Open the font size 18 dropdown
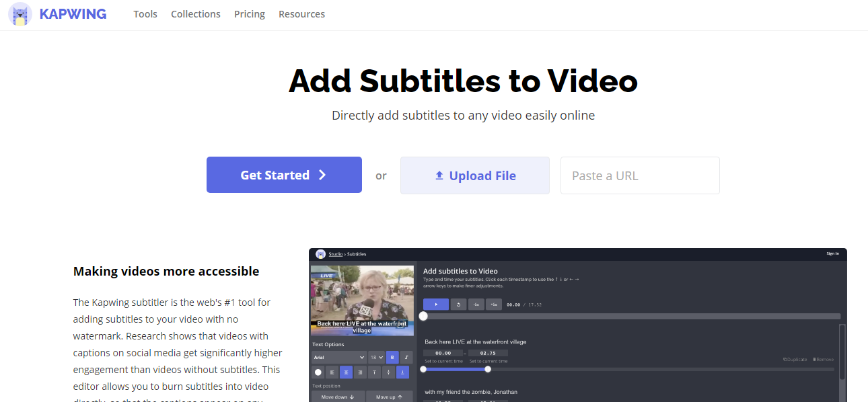Image resolution: width=868 pixels, height=402 pixels. tap(377, 357)
